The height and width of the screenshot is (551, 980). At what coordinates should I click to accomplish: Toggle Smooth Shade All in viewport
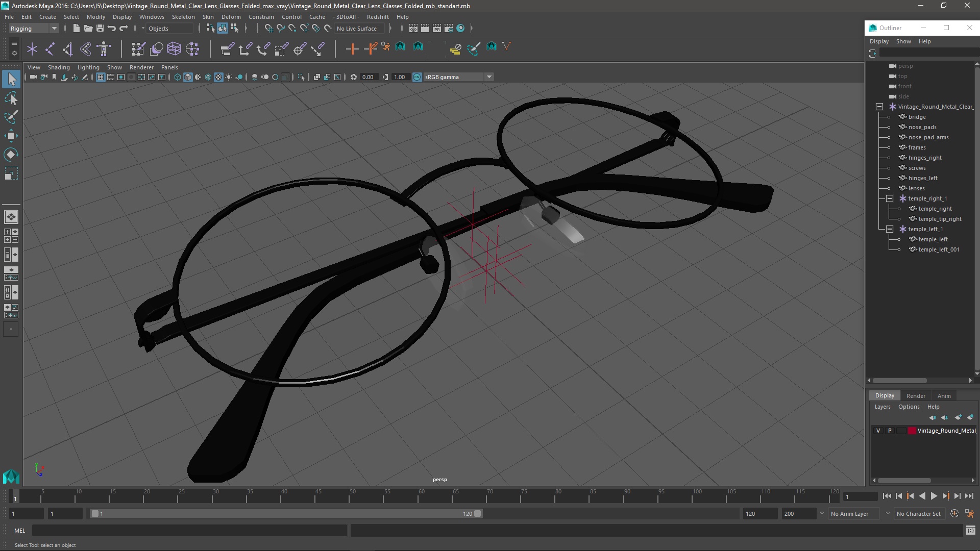click(x=187, y=77)
